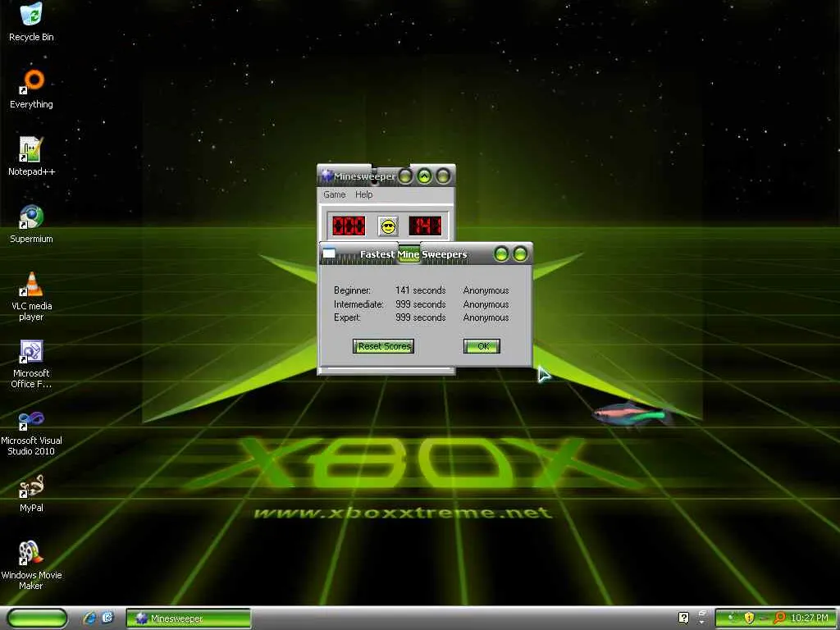Open the Recycle Bin desktop icon
The height and width of the screenshot is (630, 840).
click(31, 22)
